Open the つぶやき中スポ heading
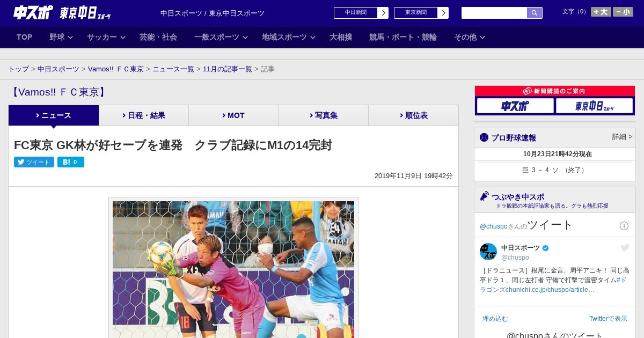The image size is (644, 338). (518, 197)
